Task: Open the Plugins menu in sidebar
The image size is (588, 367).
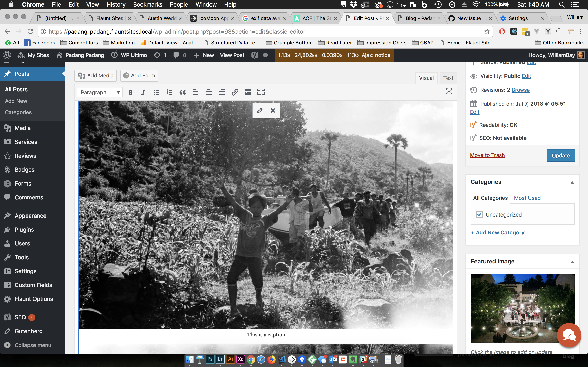Action: (x=24, y=230)
